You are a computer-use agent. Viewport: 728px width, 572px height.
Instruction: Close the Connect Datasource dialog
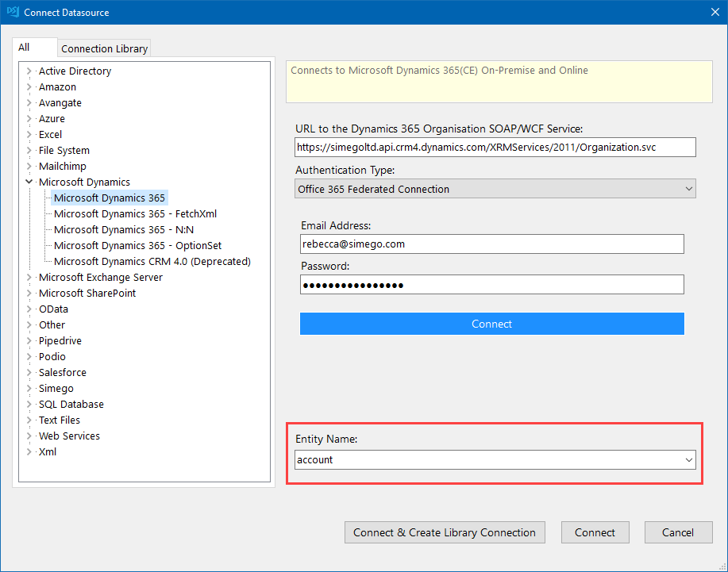[715, 12]
